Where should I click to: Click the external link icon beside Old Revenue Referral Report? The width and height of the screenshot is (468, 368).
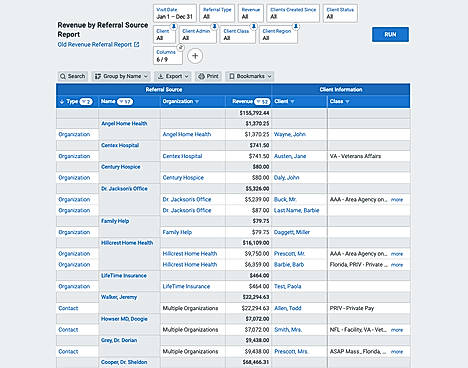click(136, 44)
